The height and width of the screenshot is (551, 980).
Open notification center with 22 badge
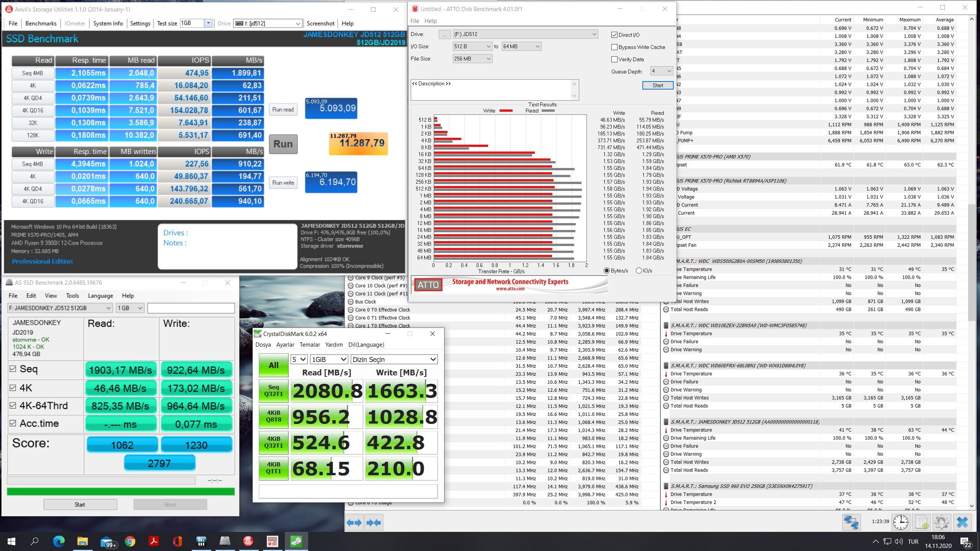coord(965,542)
